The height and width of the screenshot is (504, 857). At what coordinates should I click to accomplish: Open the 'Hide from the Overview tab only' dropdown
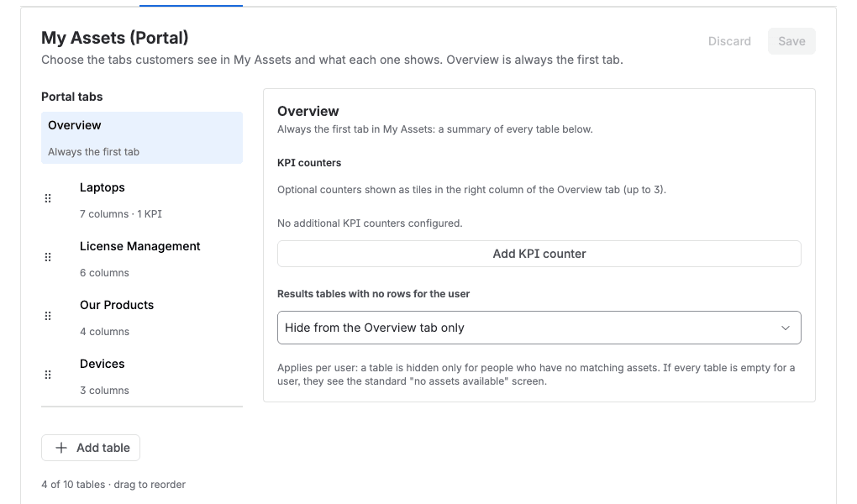(x=539, y=328)
